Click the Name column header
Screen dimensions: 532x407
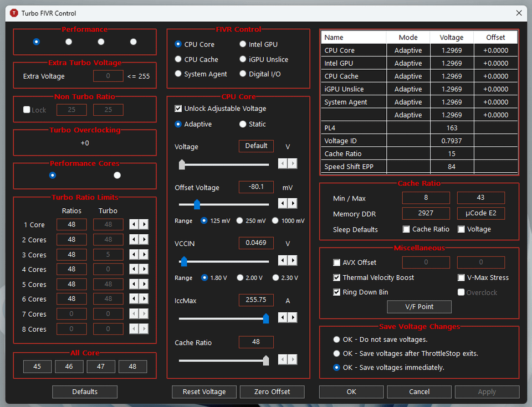(x=354, y=37)
